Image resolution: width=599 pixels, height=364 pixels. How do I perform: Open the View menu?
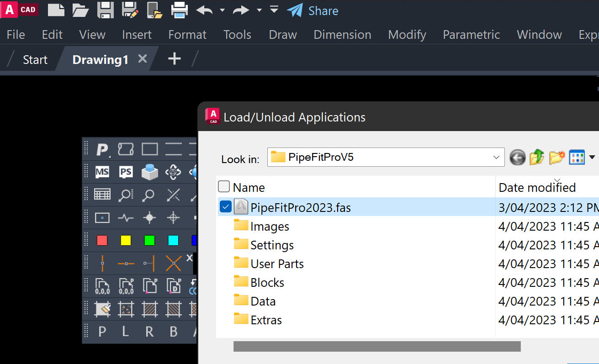pyautogui.click(x=92, y=35)
